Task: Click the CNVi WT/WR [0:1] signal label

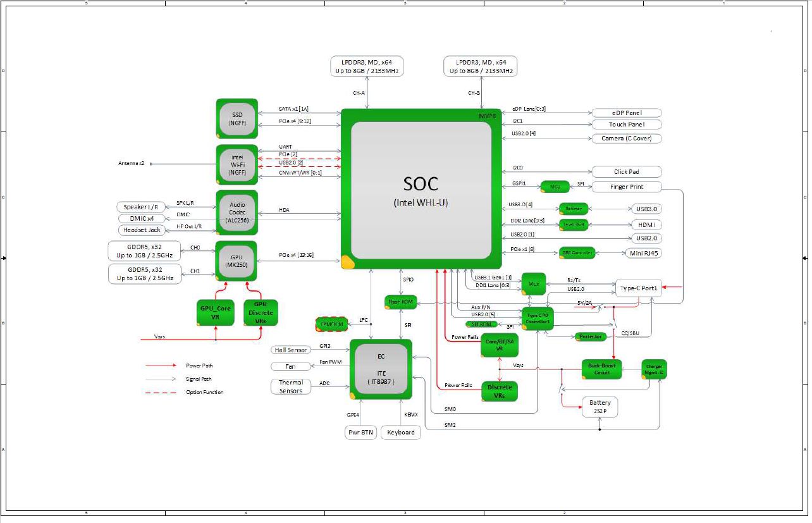Action: point(300,172)
